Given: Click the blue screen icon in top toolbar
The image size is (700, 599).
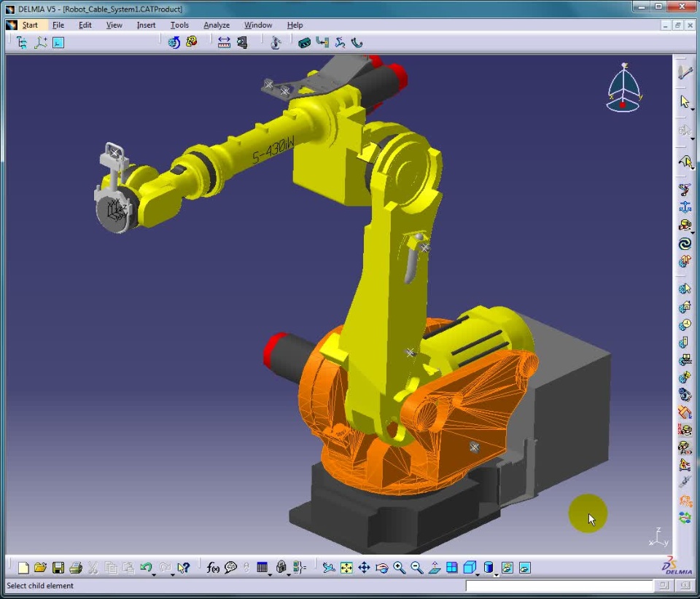Looking at the screenshot, I should coord(58,42).
